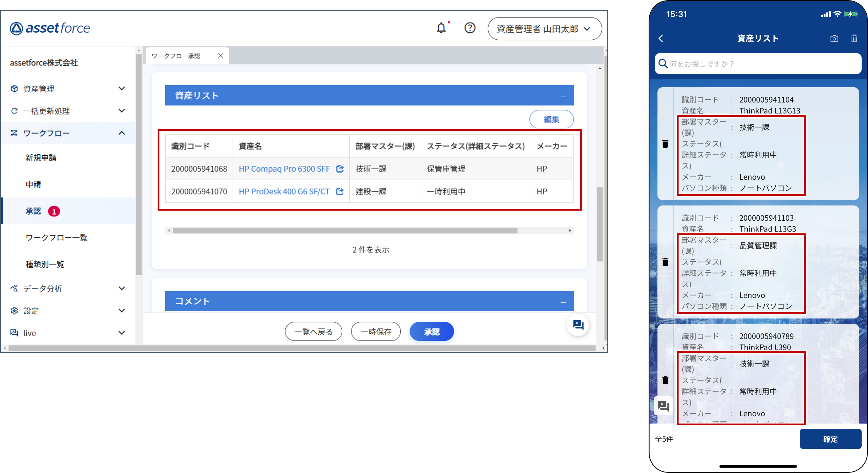This screenshot has height=473, width=868.
Task: Select 承認 in the sidebar
Action: 33,211
